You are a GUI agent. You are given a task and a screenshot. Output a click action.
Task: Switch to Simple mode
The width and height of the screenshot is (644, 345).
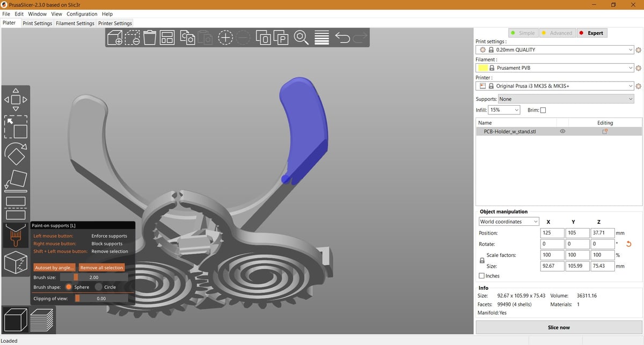point(523,33)
